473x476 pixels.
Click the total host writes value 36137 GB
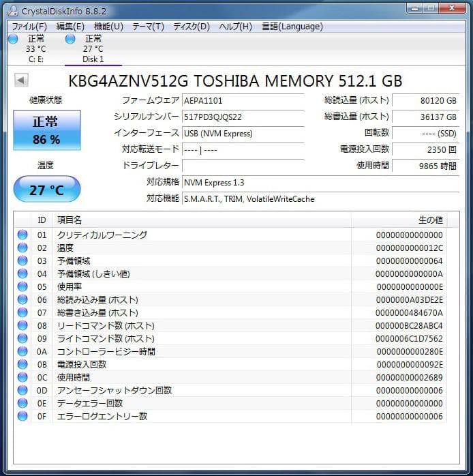(425, 117)
